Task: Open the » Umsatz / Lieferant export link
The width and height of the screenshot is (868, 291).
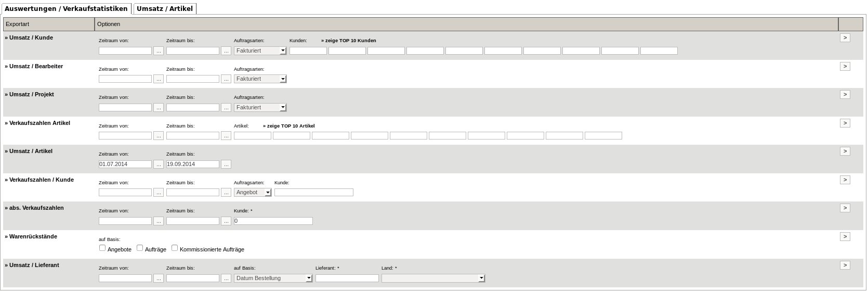Action: 32,265
